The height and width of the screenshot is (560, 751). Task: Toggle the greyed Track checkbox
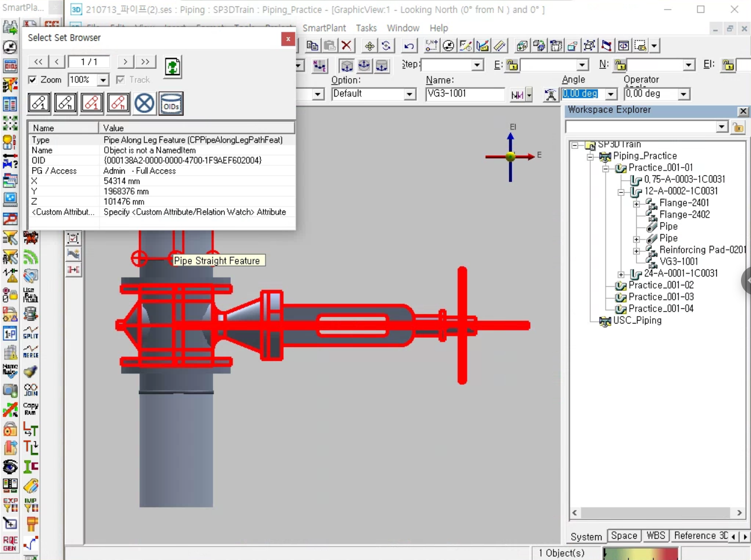click(x=120, y=79)
